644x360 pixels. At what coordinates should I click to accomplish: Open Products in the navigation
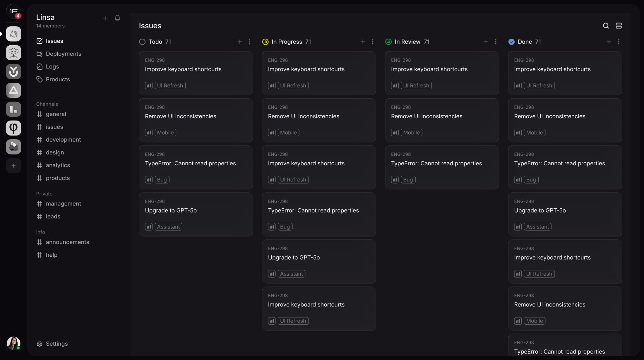(53, 80)
